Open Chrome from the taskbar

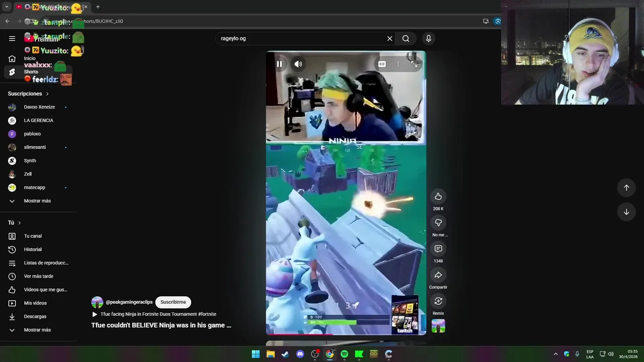[x=330, y=354]
